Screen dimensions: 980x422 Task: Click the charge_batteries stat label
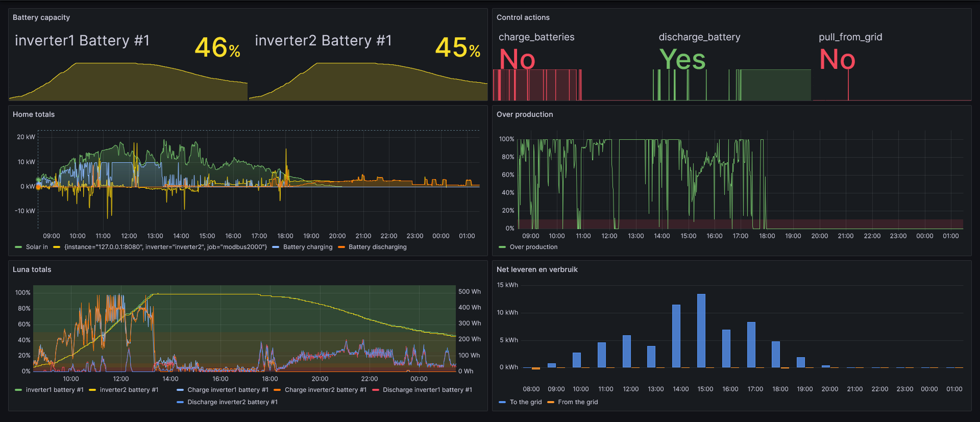pos(536,37)
